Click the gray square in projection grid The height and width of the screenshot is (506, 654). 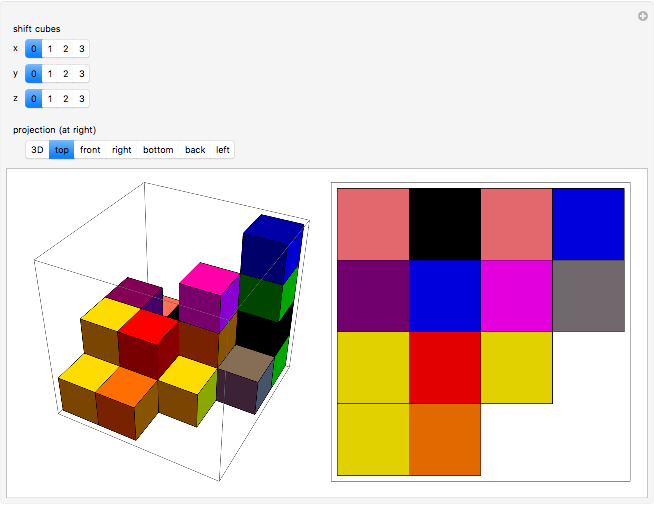point(588,296)
